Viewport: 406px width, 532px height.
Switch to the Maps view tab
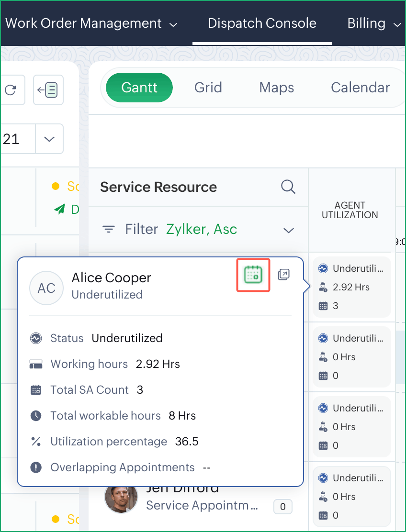[x=276, y=88]
